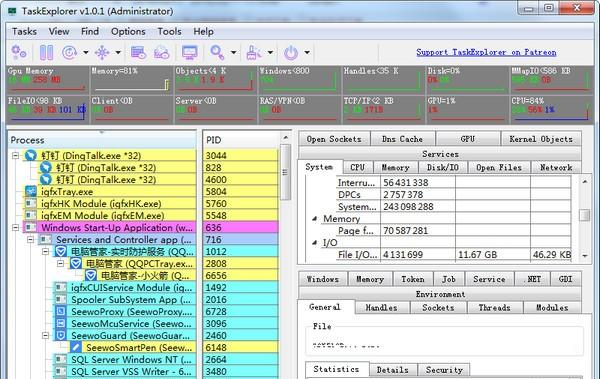
Task: Click the SeewoMcuService process icon
Action: tap(60, 323)
